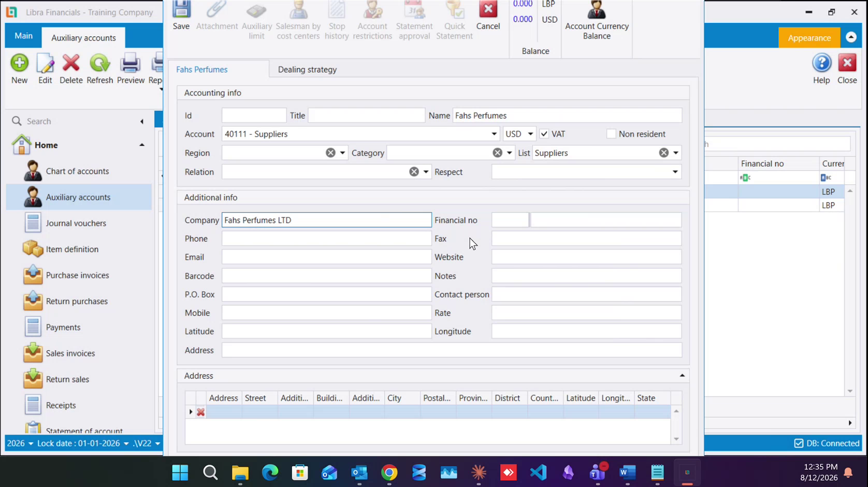Save the Fahs Perfumes account
Image resolution: width=868 pixels, height=487 pixels.
click(181, 16)
